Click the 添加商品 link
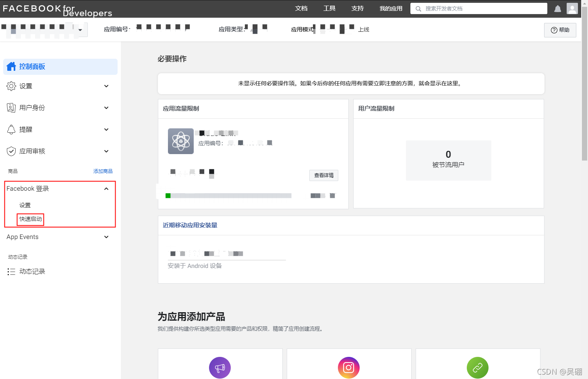The height and width of the screenshot is (379, 588). pos(103,171)
